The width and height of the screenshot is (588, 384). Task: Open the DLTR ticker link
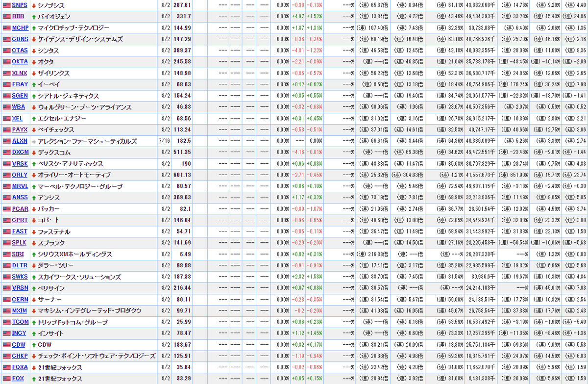[20, 266]
